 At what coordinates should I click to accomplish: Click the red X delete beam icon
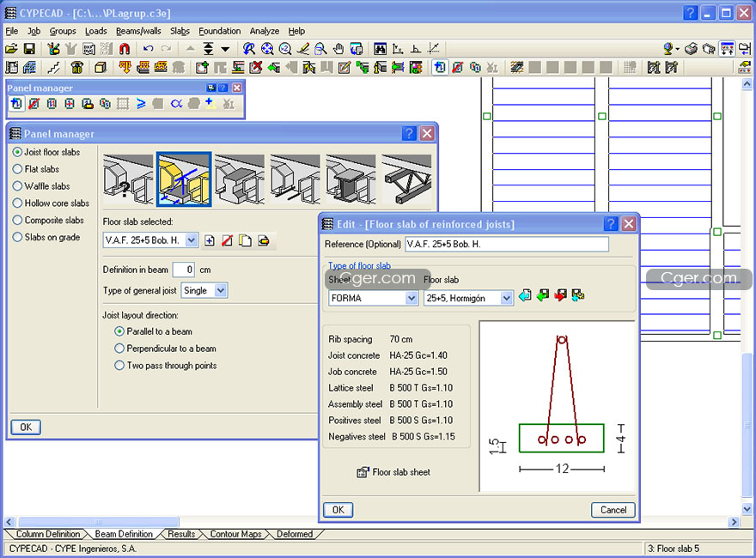coord(256,67)
